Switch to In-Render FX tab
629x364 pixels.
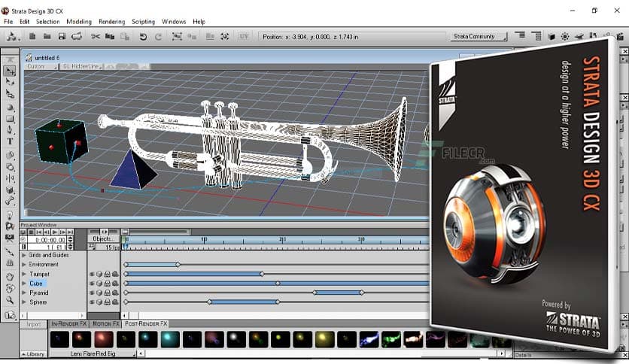(x=68, y=323)
